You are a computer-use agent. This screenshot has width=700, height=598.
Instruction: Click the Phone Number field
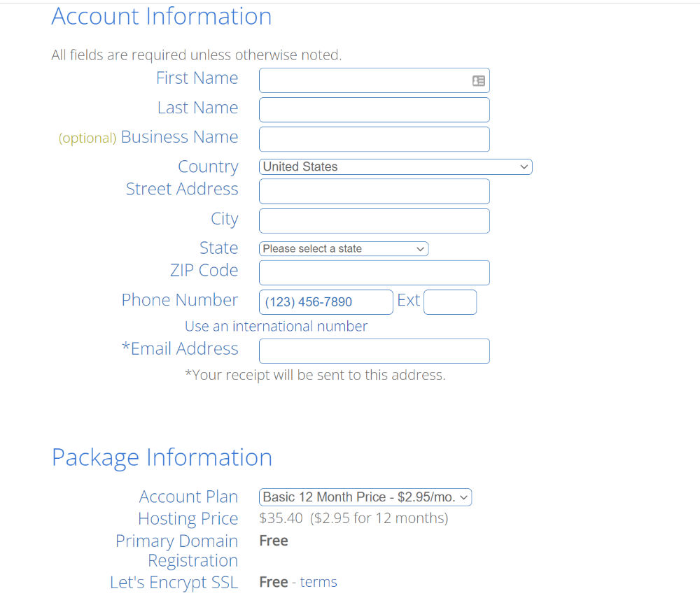tap(325, 302)
